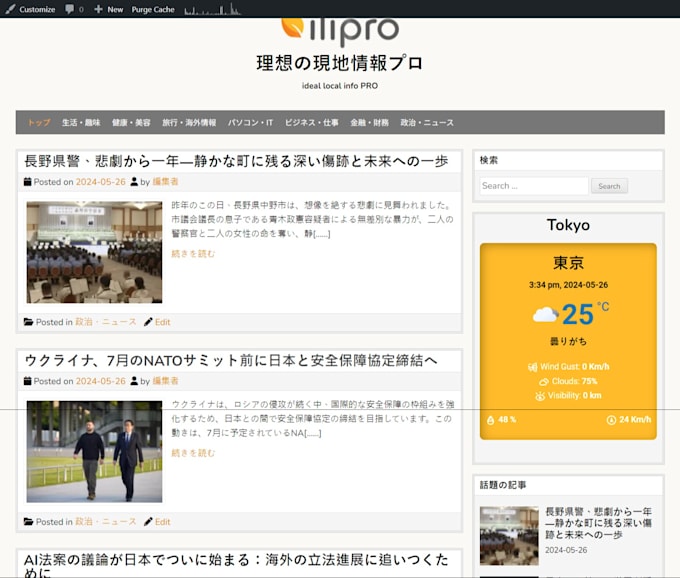Click the 検索 widget heading
The image size is (680, 578).
pos(489,160)
